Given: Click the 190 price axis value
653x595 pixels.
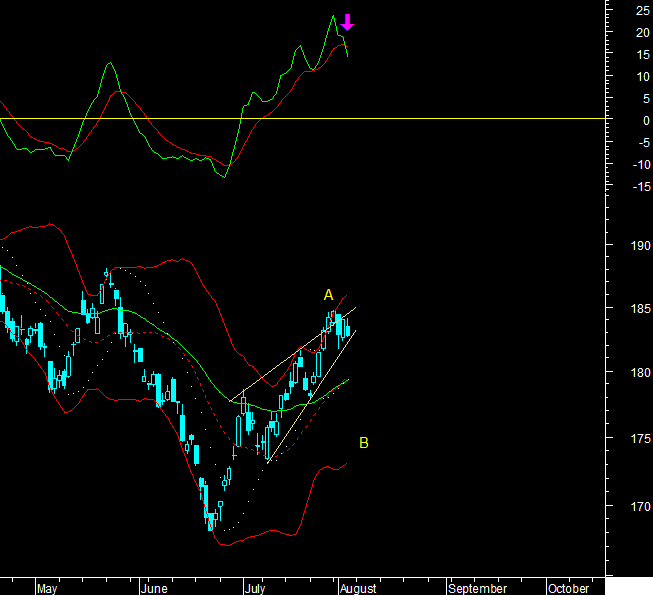Looking at the screenshot, I should pyautogui.click(x=641, y=246).
